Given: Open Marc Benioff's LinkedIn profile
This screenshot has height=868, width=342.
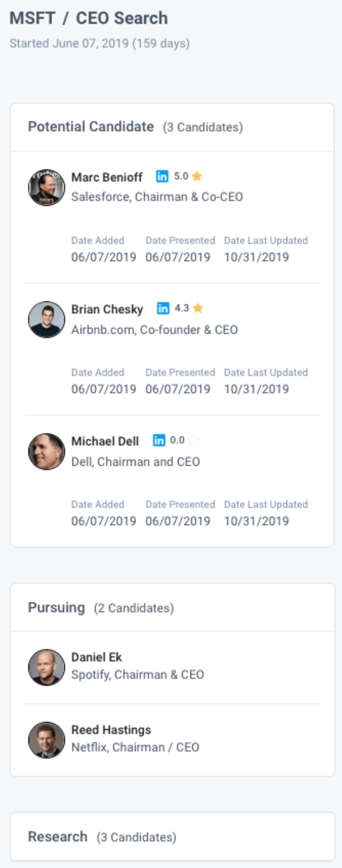Looking at the screenshot, I should point(162,177).
